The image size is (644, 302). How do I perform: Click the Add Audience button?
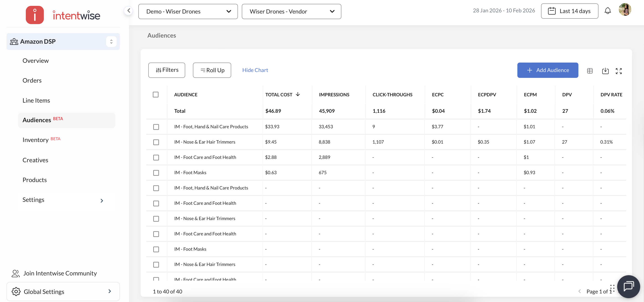pyautogui.click(x=548, y=70)
